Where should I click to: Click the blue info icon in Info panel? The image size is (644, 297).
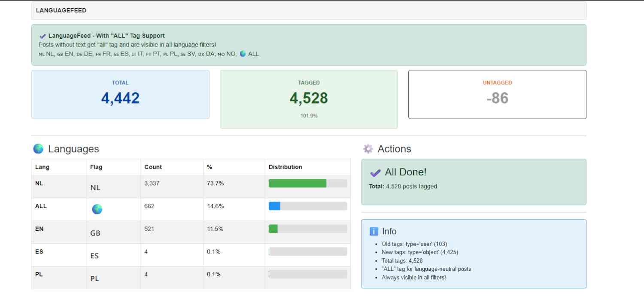[x=374, y=231]
